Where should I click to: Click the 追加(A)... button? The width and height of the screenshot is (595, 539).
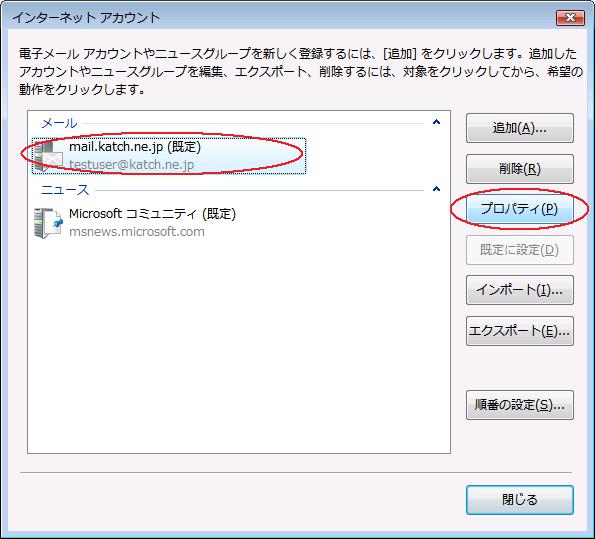pos(519,128)
